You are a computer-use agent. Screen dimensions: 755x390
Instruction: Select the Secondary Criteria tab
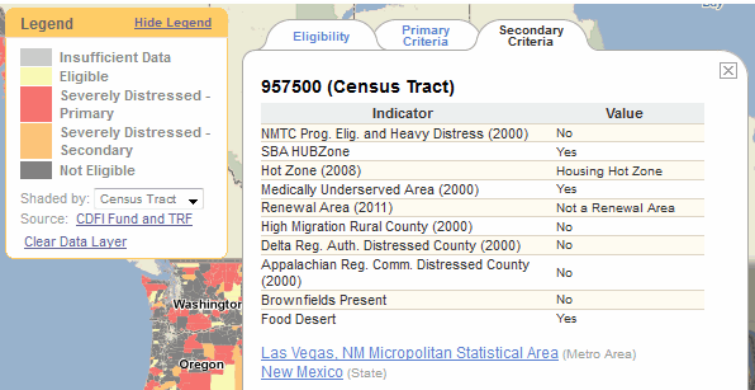point(531,36)
